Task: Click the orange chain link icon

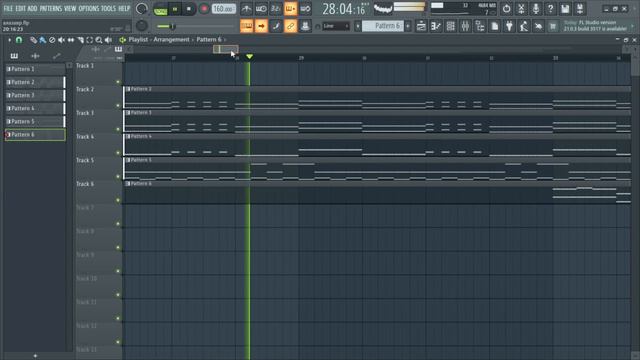Action: point(291,26)
